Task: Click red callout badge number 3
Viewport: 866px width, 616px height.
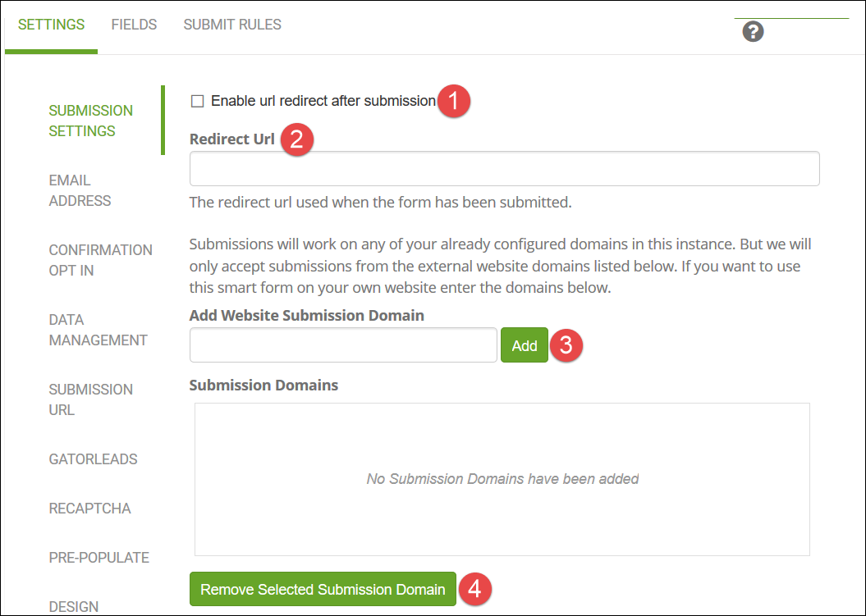Action: coord(566,345)
